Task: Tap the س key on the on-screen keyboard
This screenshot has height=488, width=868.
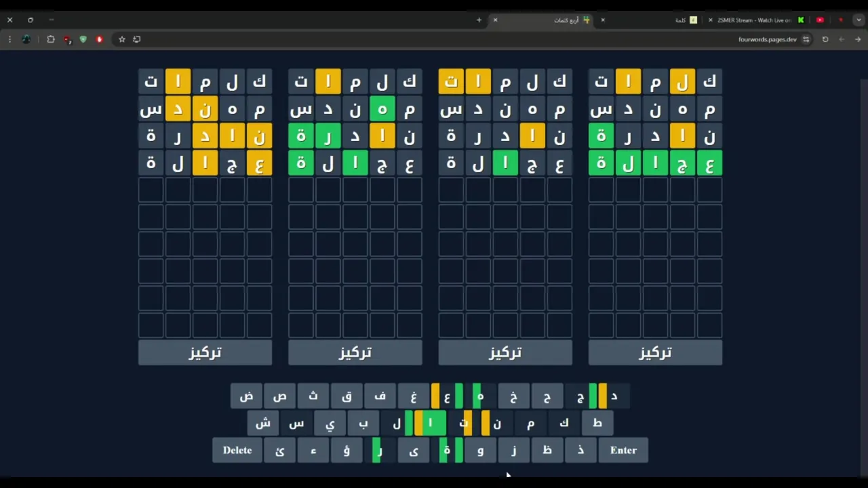Action: [x=296, y=424]
